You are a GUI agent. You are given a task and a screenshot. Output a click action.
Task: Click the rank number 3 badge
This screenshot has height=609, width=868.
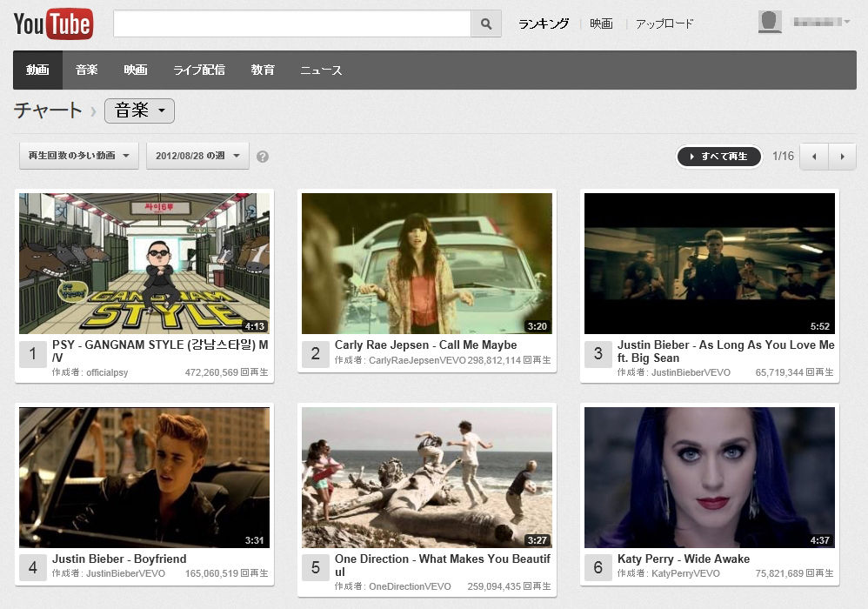pos(598,354)
